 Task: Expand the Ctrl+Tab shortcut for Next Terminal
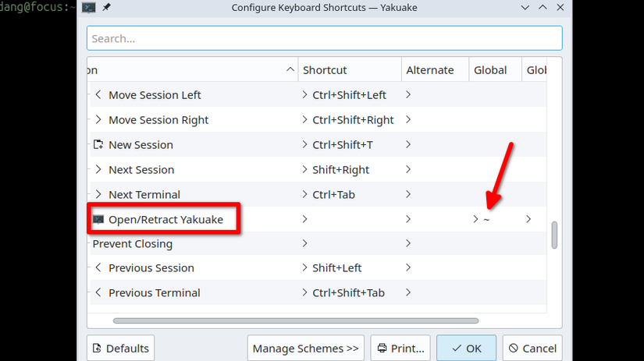point(304,195)
